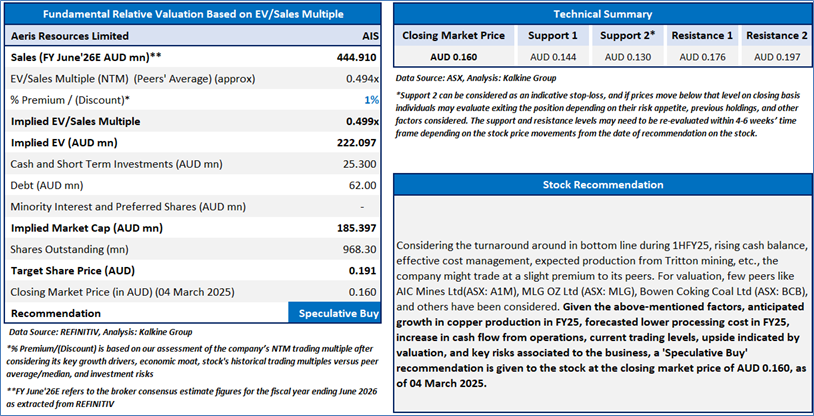Click Support 2 value AUD 0.130
Image resolution: width=814 pixels, height=416 pixels.
point(613,58)
